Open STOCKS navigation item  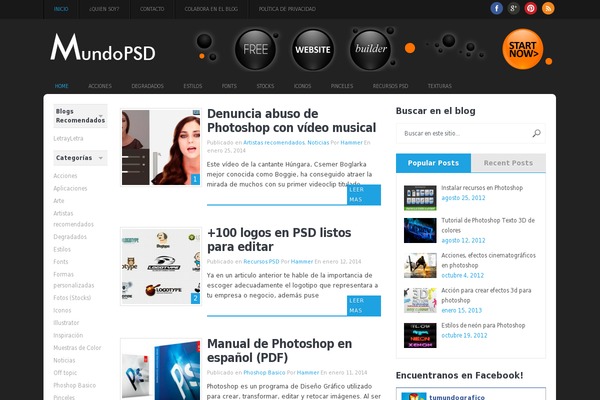click(x=265, y=86)
